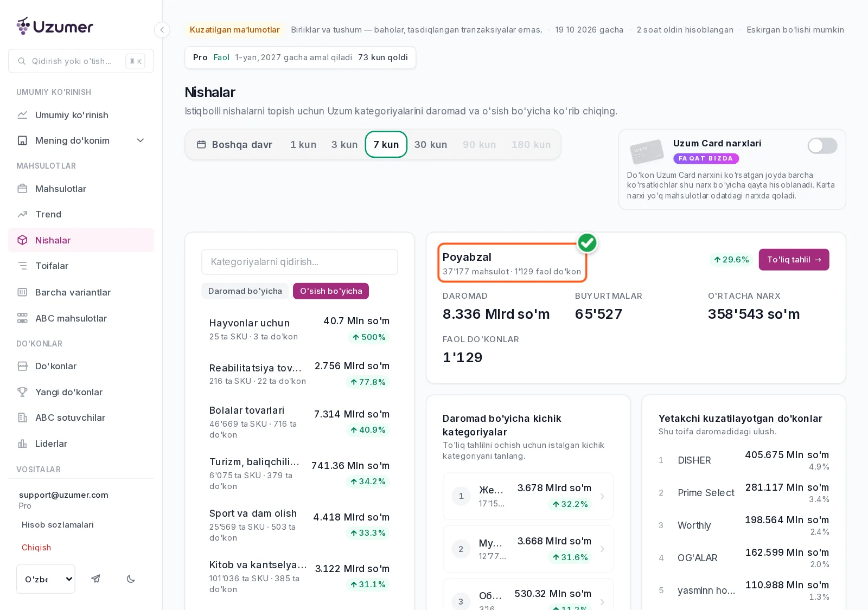Click the Liderlar bar chart icon
Image resolution: width=868 pixels, height=610 pixels.
(x=22, y=444)
